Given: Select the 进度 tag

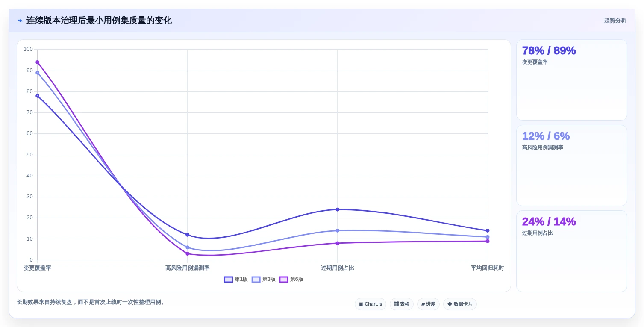Looking at the screenshot, I should [x=428, y=304].
